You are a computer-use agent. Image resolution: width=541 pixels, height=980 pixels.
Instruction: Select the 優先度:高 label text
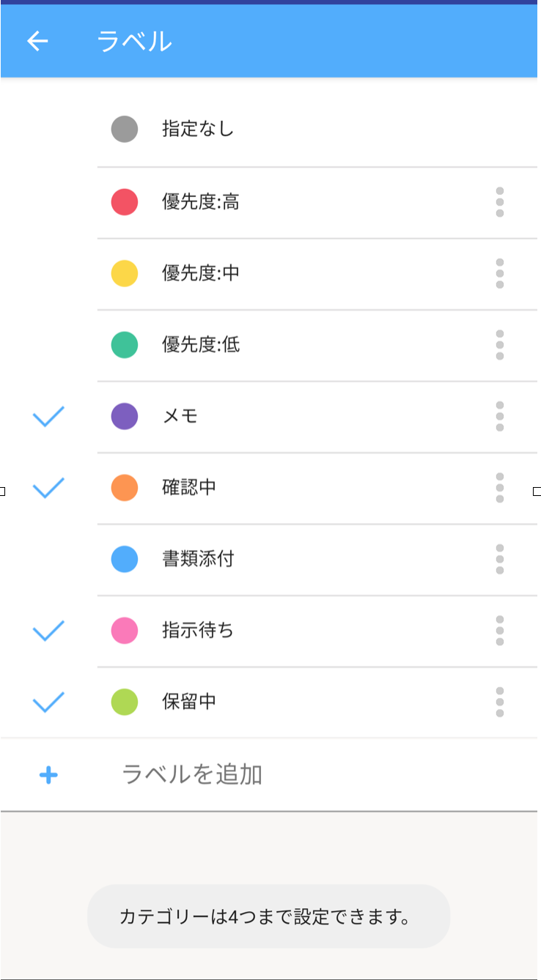point(201,202)
